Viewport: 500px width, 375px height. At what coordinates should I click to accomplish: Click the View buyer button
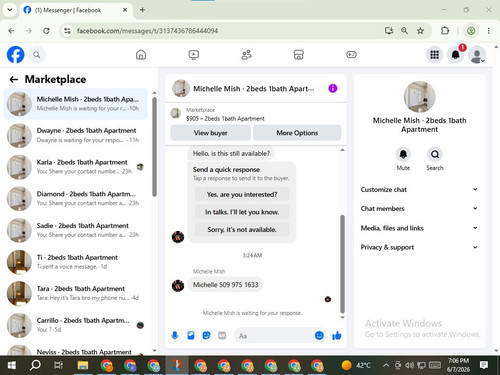pyautogui.click(x=210, y=133)
